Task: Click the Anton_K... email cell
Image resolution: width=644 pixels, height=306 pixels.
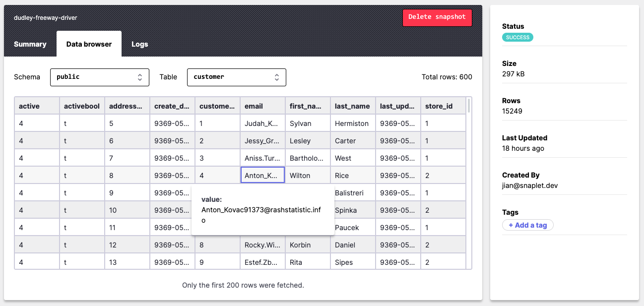Action: (262, 175)
